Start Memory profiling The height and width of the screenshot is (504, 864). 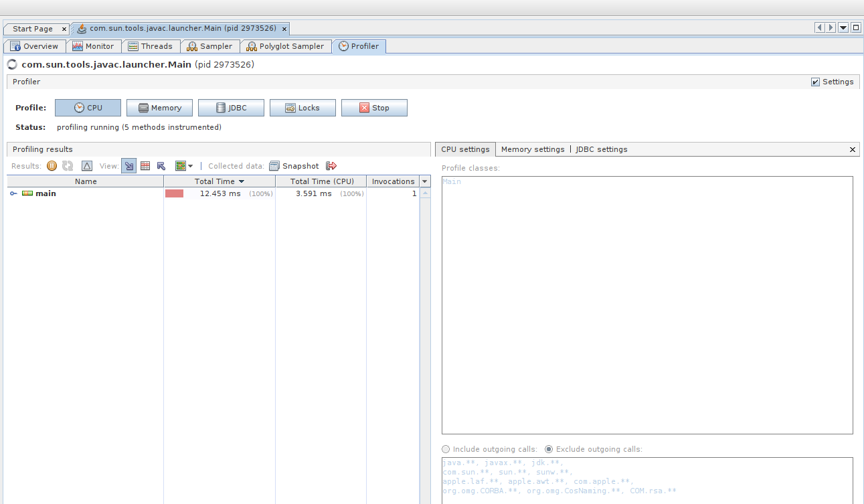[159, 108]
